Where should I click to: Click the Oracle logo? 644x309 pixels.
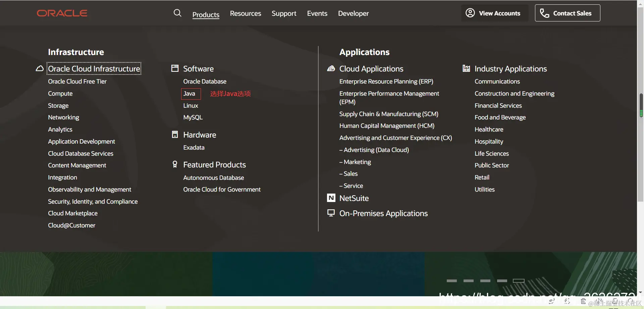point(62,13)
